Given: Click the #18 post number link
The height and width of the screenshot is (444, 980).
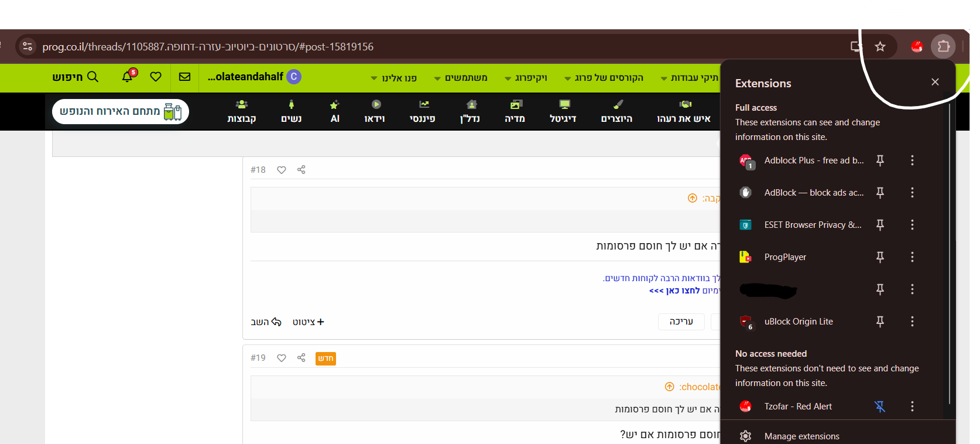Looking at the screenshot, I should click(258, 170).
